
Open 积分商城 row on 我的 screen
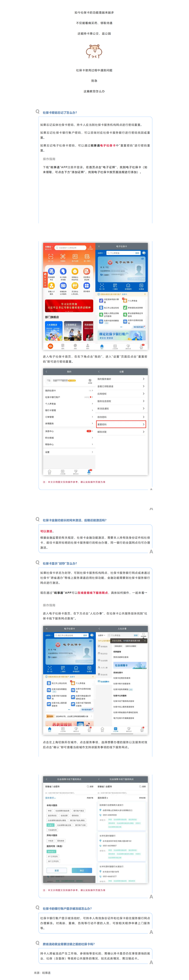coord(69,438)
